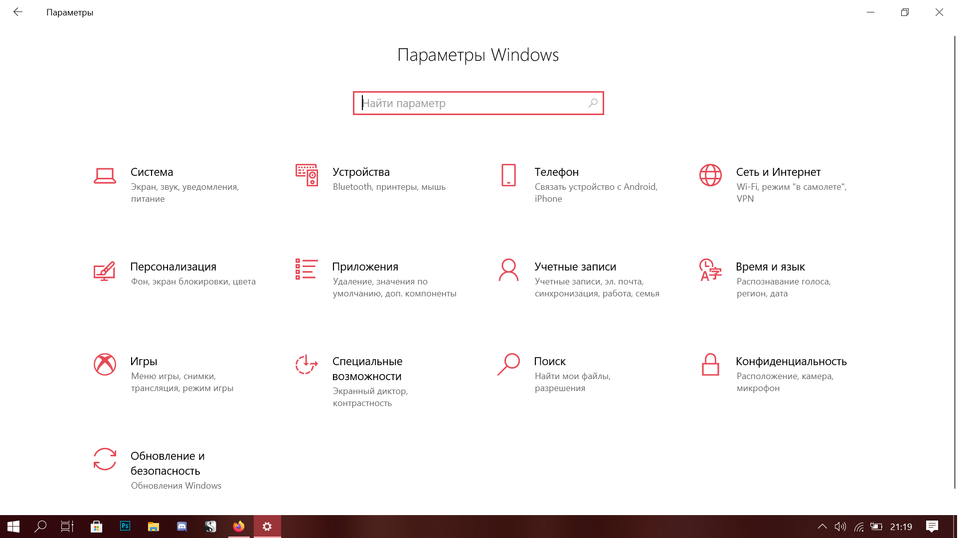Open the Приложения title
The image size is (980, 538).
point(365,267)
